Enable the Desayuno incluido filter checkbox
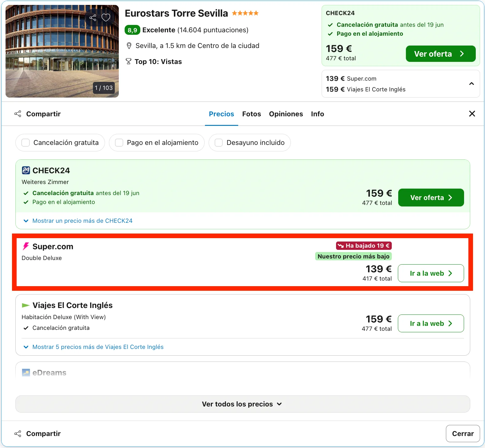This screenshot has width=485, height=448. click(218, 143)
